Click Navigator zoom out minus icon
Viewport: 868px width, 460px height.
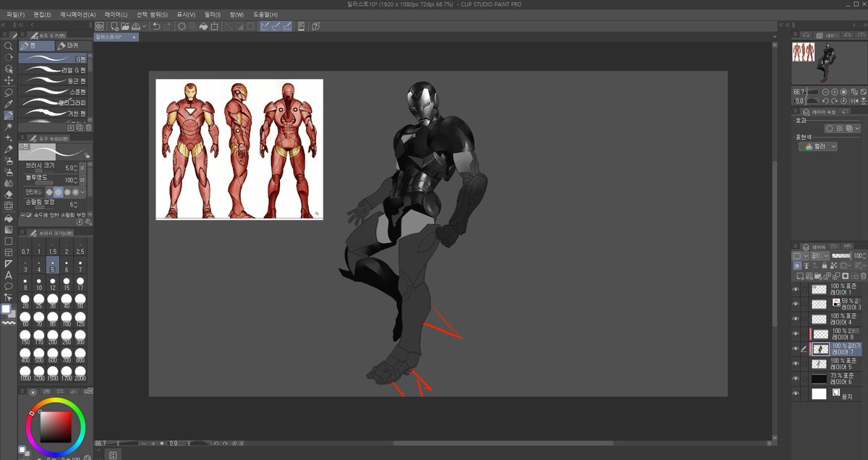tap(826, 92)
